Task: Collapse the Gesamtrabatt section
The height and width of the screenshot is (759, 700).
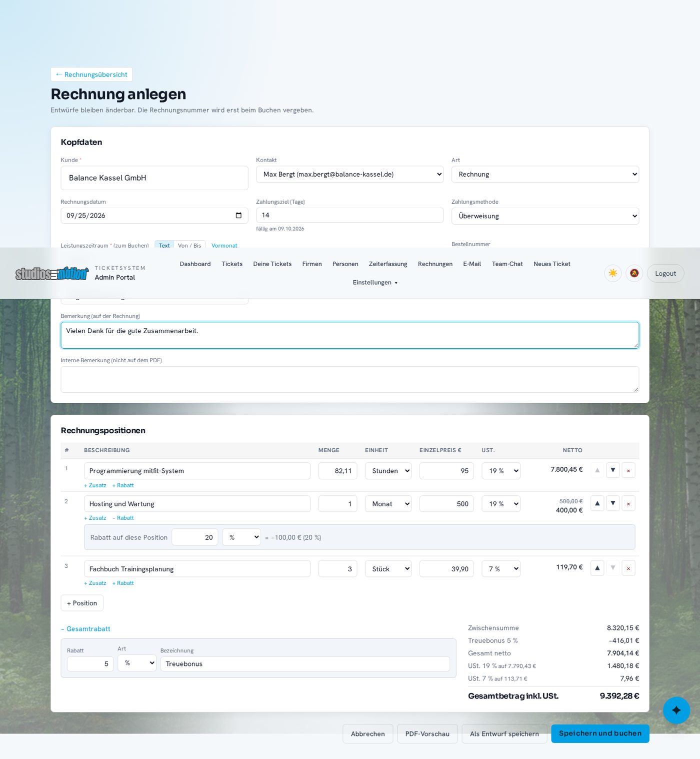Action: [x=85, y=629]
